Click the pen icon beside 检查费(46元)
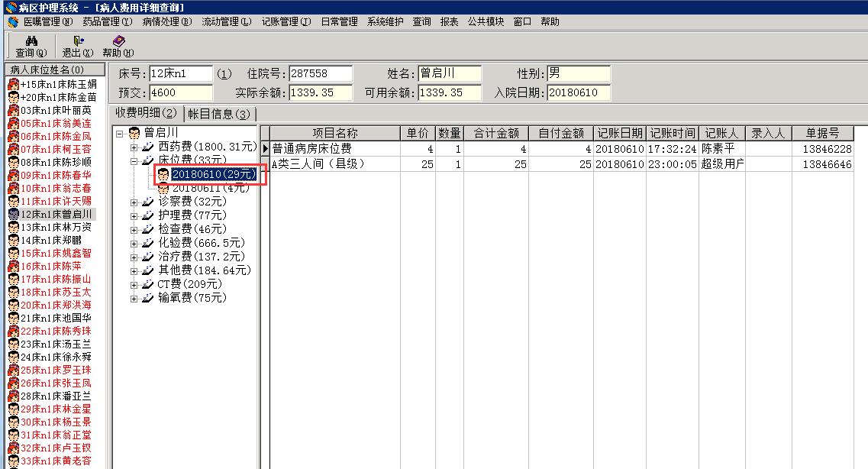The width and height of the screenshot is (868, 469). click(x=148, y=229)
